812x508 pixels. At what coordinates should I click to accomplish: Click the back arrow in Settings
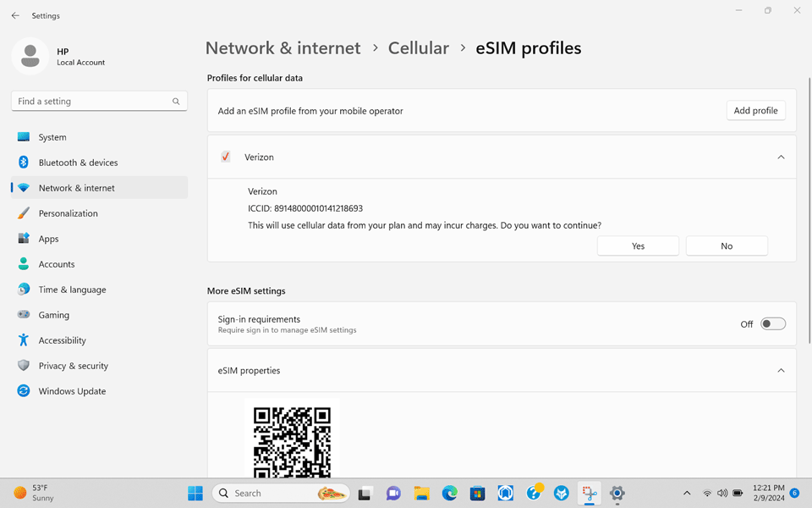click(x=14, y=14)
